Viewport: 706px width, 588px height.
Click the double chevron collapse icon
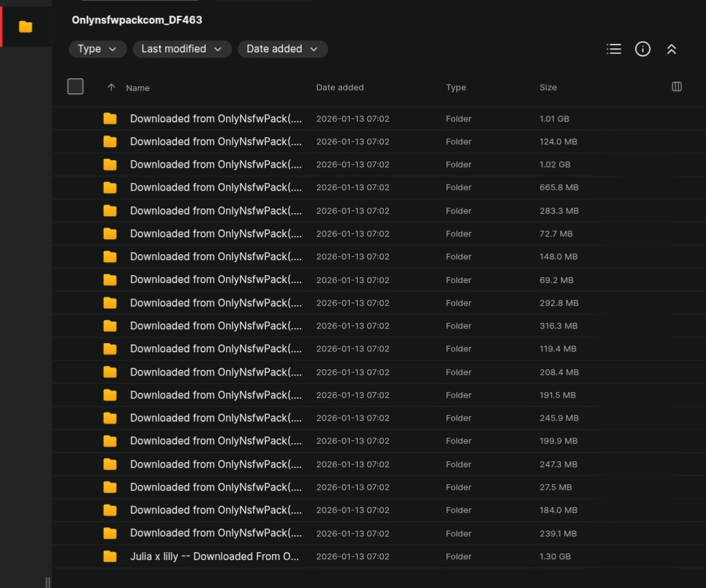tap(671, 49)
